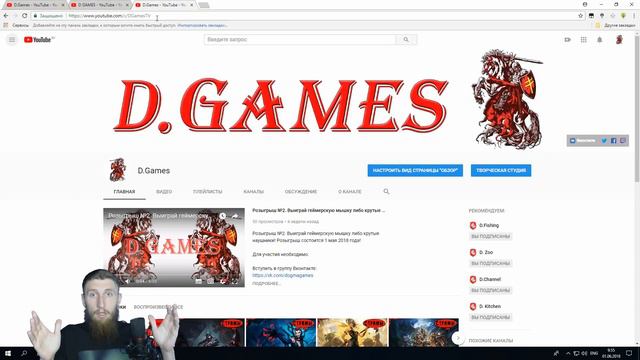Switch to the second D.GAMES browser tab
Image resolution: width=640 pixels, height=360 pixels.
99,5
